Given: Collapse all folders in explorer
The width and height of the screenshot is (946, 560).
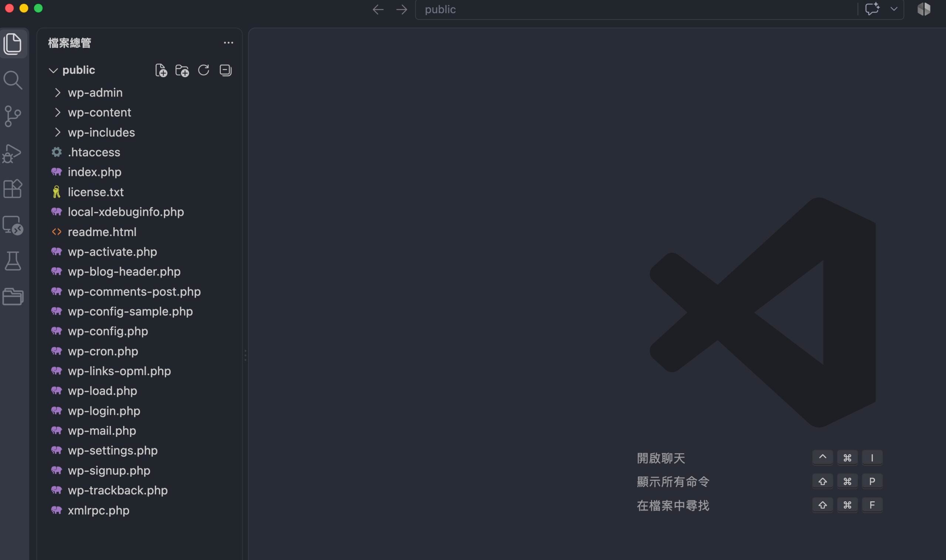Looking at the screenshot, I should pyautogui.click(x=225, y=70).
